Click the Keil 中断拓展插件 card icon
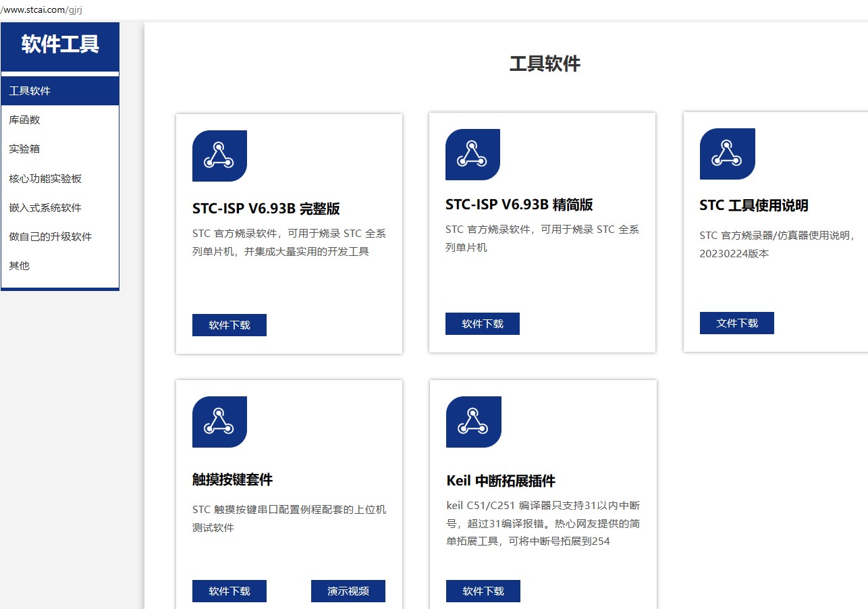This screenshot has width=868, height=609. pyautogui.click(x=473, y=422)
